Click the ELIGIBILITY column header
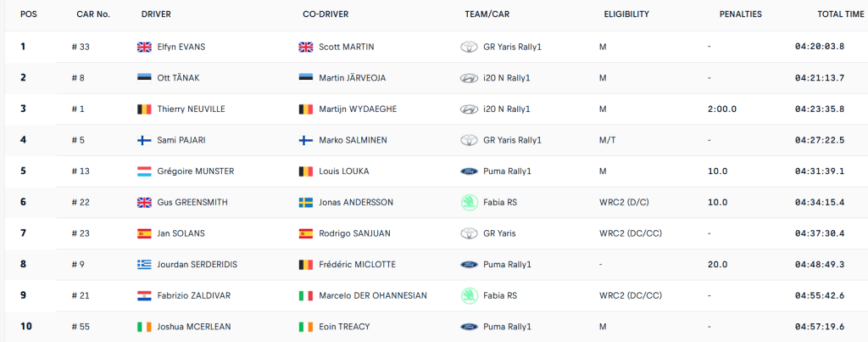The image size is (868, 342). pos(626,14)
